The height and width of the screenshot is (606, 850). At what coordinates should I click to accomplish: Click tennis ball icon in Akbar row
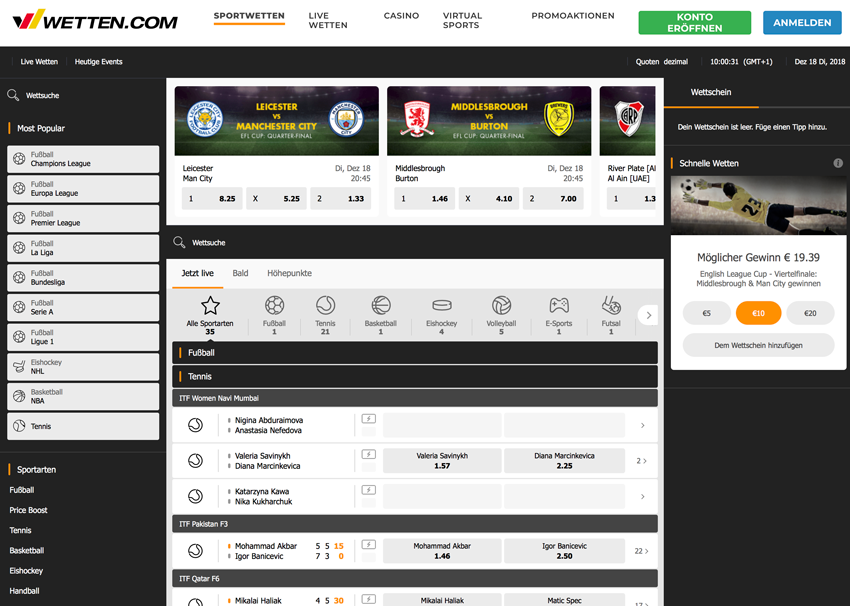(196, 551)
